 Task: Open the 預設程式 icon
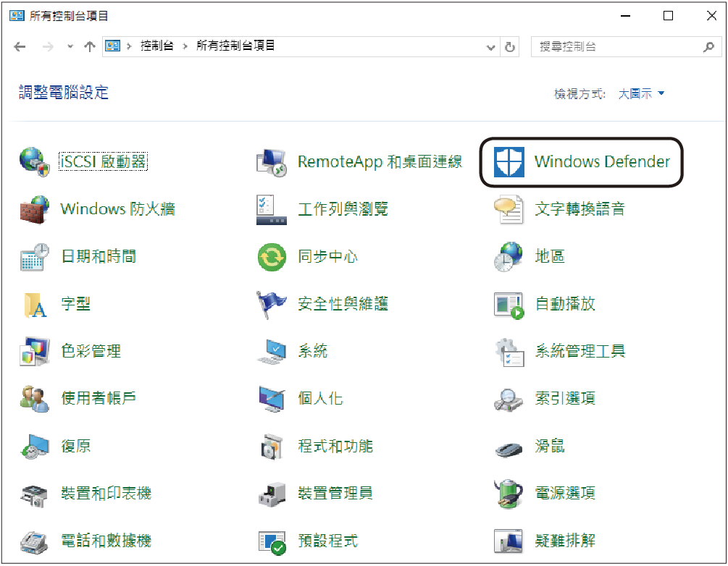[x=272, y=542]
